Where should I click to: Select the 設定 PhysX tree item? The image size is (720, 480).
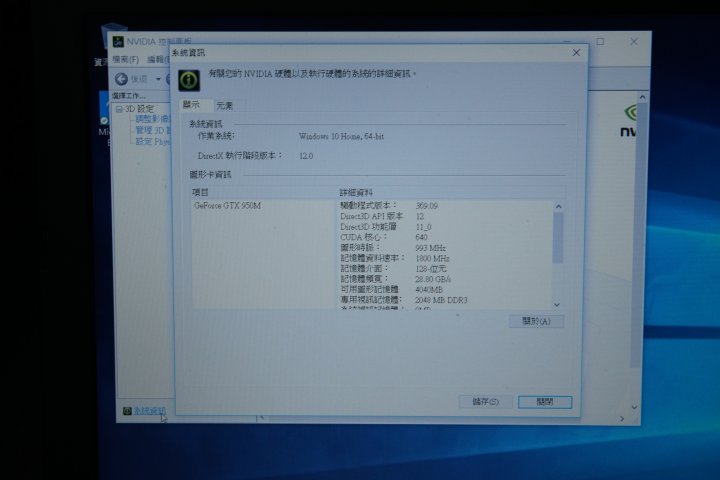click(153, 141)
